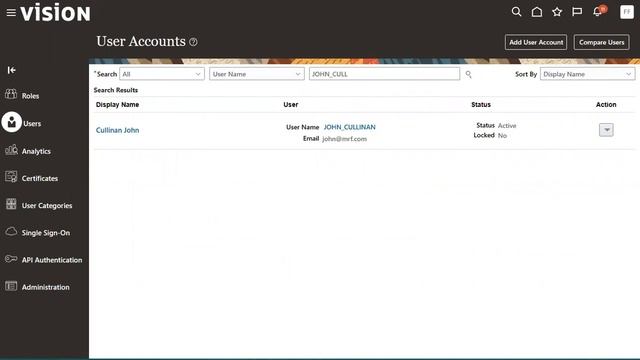
Task: Open the JOHN_CULLINAN user name link
Action: [349, 127]
